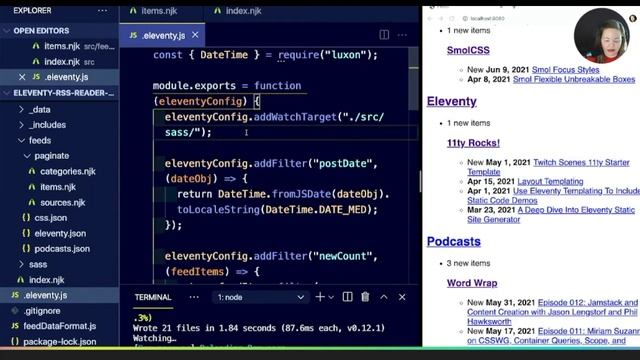Screen dimensions: 640x360
Task: Click addWatchTarget in the code editor
Action: click(295, 117)
